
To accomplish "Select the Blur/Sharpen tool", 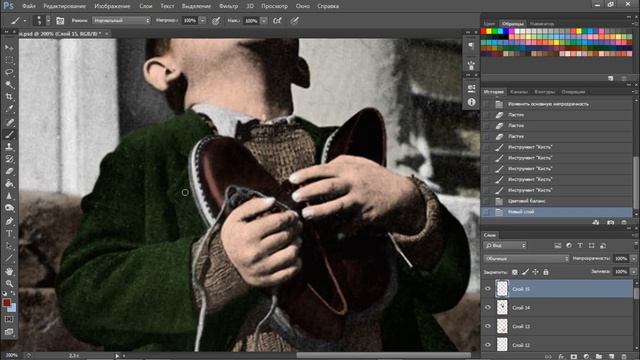I will pyautogui.click(x=9, y=196).
